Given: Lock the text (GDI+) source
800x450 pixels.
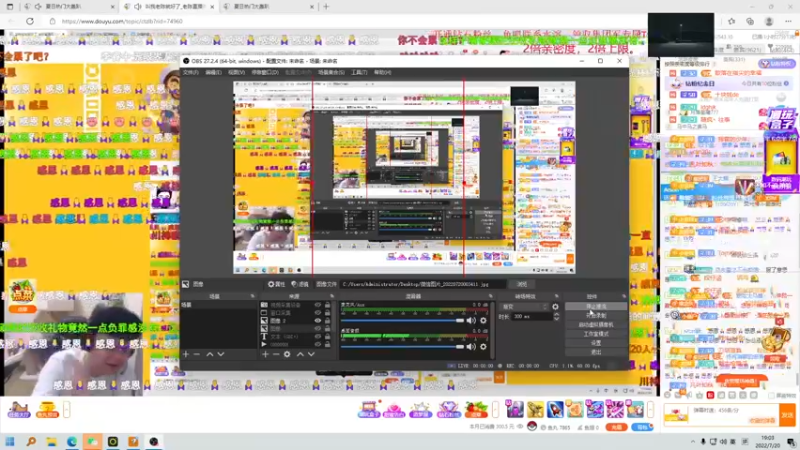Looking at the screenshot, I should [328, 337].
